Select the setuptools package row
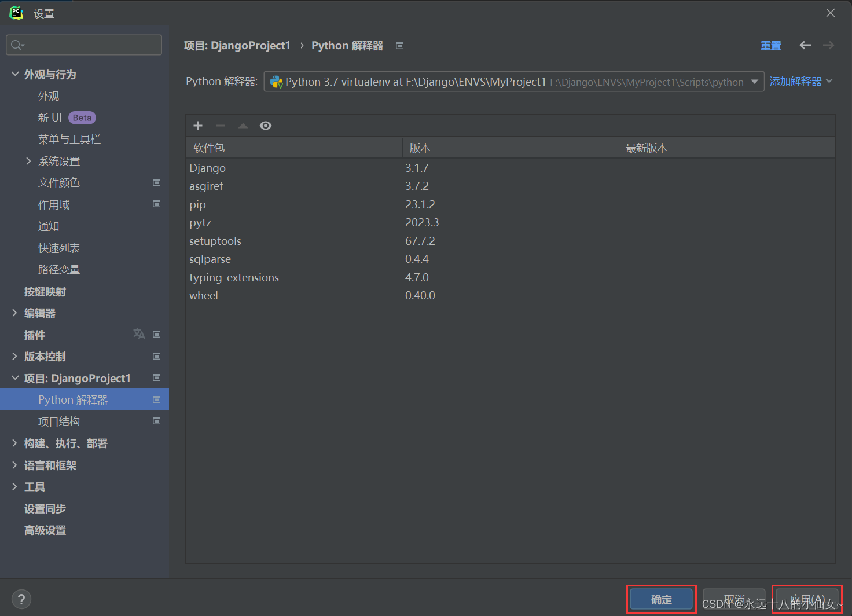The height and width of the screenshot is (616, 852). [x=511, y=241]
